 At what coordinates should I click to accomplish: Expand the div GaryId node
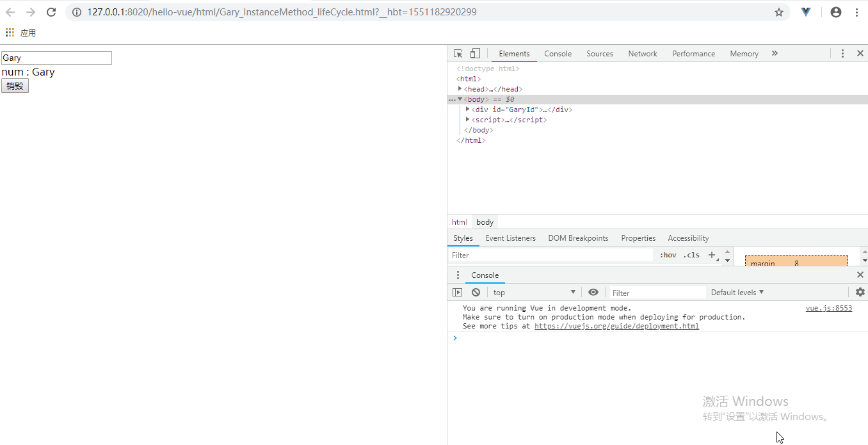[468, 109]
